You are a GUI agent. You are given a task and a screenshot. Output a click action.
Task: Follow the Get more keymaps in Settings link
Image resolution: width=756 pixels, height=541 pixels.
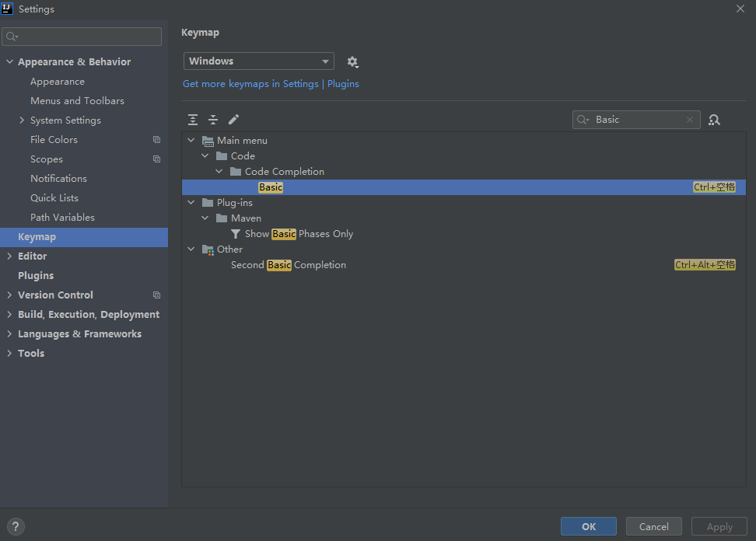tap(271, 84)
